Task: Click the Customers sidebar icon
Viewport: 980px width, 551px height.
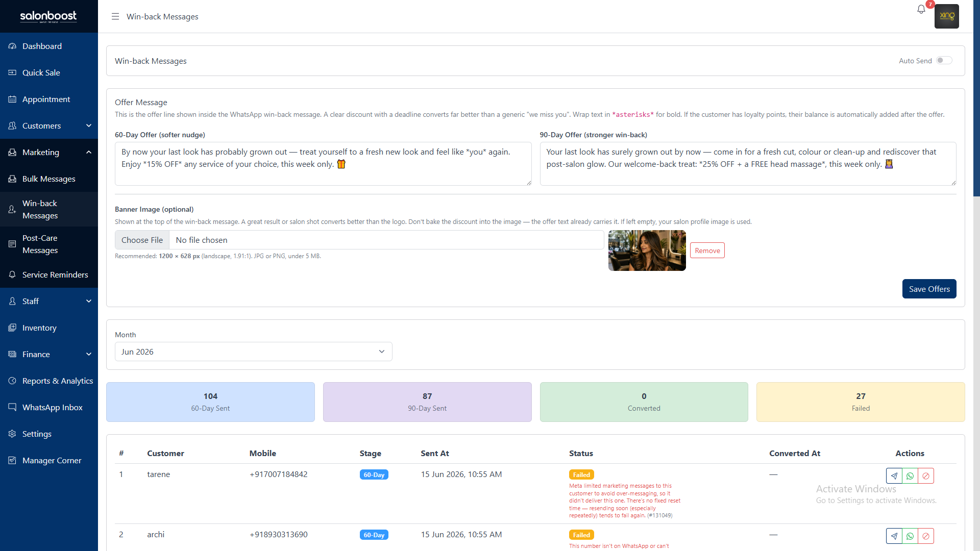Action: [12, 126]
